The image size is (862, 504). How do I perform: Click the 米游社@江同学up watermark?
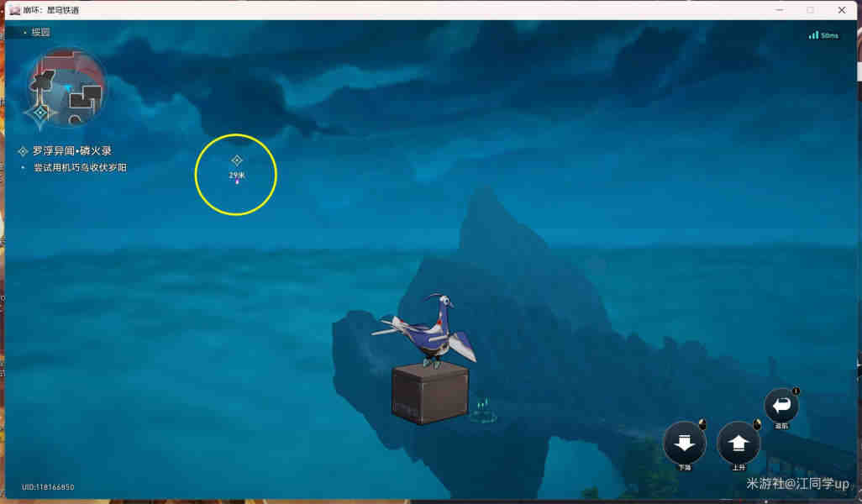[797, 485]
